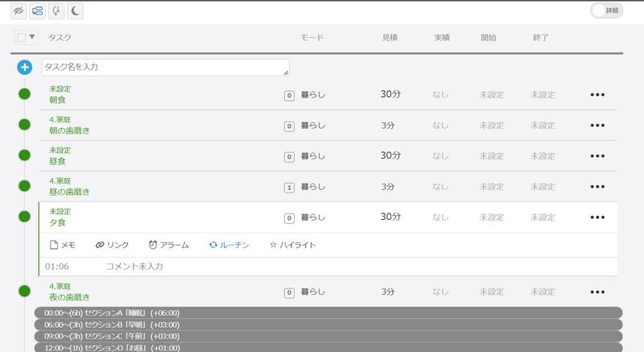Open the three-dot menu for 夕食
The width and height of the screenshot is (644, 352).
click(597, 217)
